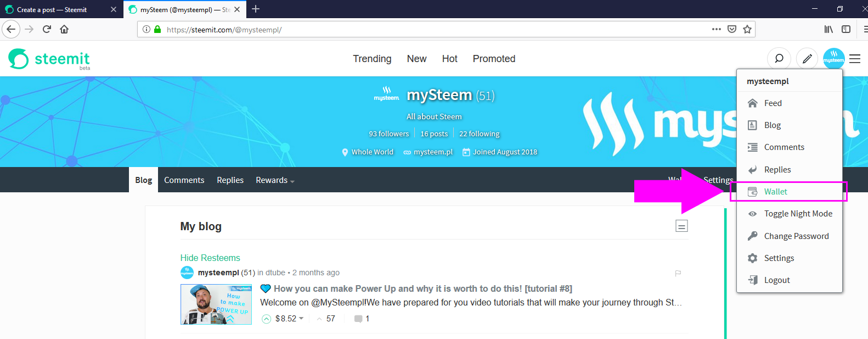Reload the page with the refresh icon
This screenshot has width=868, height=339.
[47, 29]
